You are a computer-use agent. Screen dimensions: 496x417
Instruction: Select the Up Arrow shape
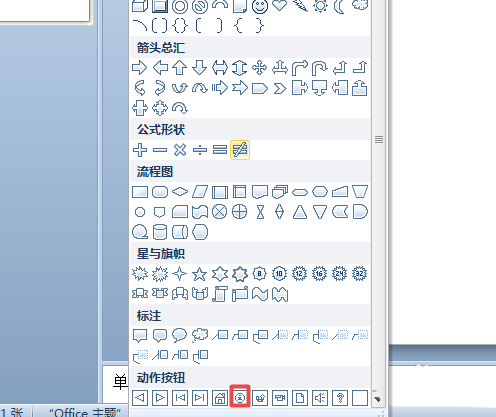tap(180, 68)
